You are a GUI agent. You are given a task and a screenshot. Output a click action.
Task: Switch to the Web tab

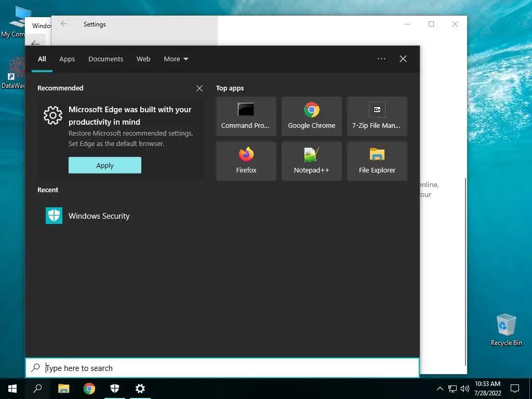(x=143, y=59)
